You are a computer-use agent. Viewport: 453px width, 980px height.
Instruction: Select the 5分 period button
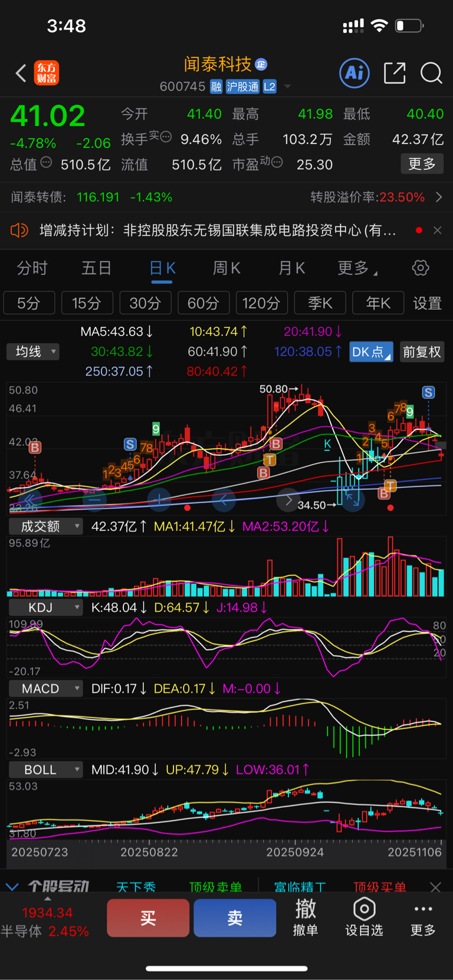[29, 303]
